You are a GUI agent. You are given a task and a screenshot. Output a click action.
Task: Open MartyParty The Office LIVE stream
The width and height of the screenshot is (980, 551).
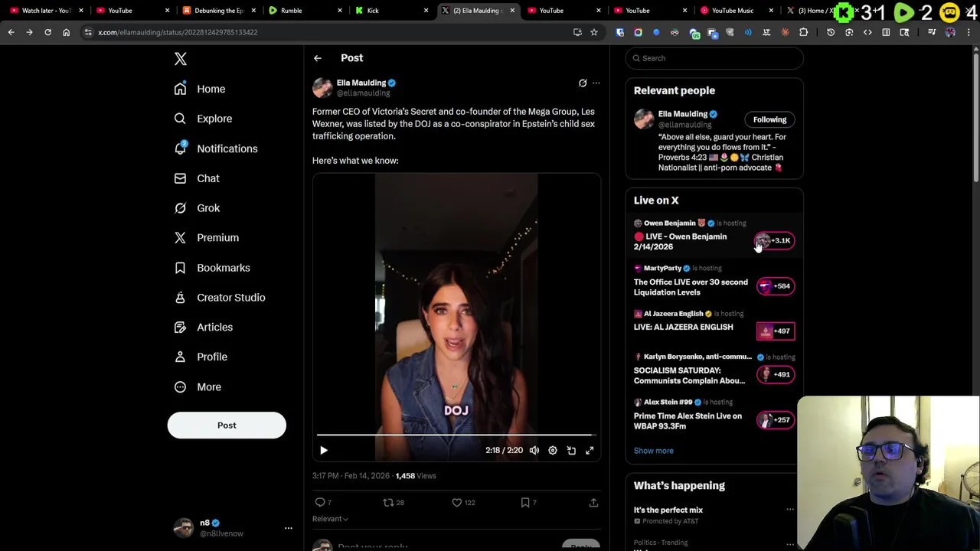[714, 281]
